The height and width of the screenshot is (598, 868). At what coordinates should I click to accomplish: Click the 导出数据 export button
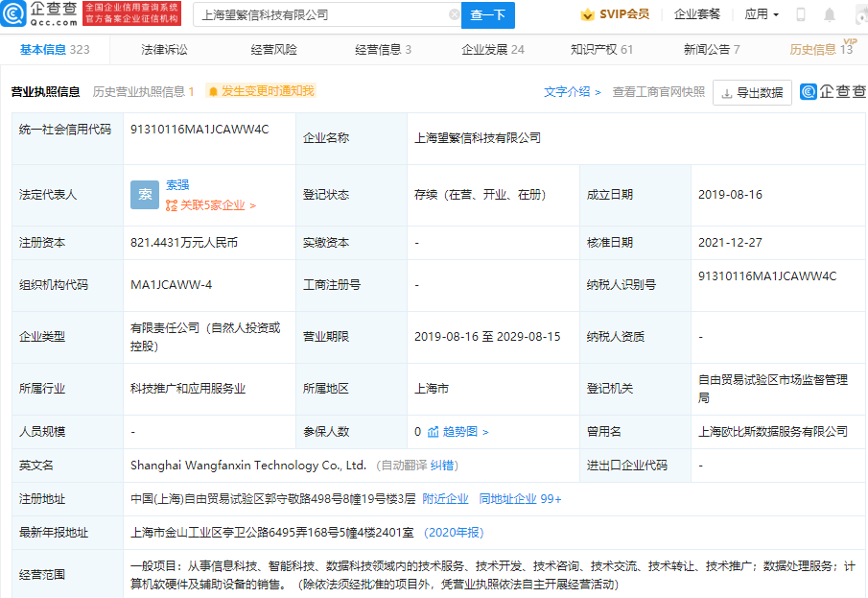(752, 92)
